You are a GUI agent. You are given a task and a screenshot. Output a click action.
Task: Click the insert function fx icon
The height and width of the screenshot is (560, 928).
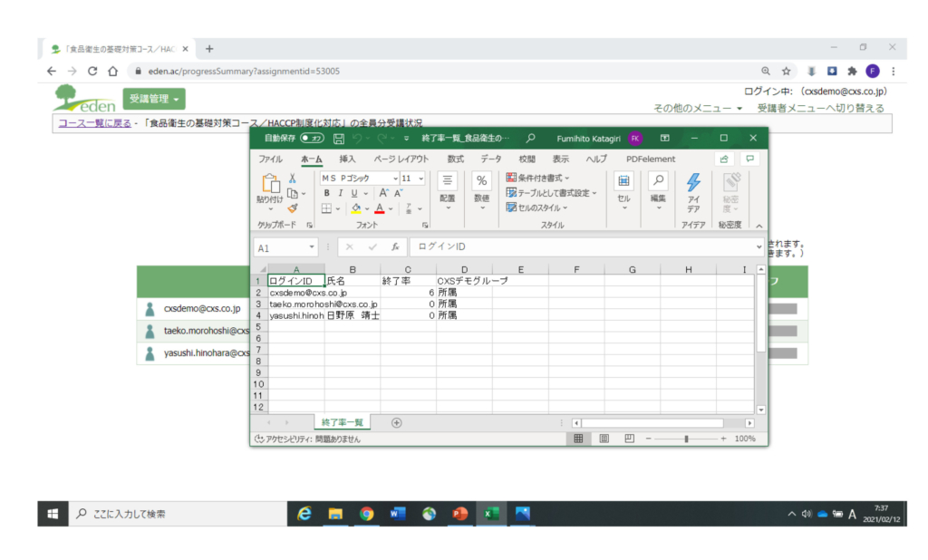pos(394,246)
